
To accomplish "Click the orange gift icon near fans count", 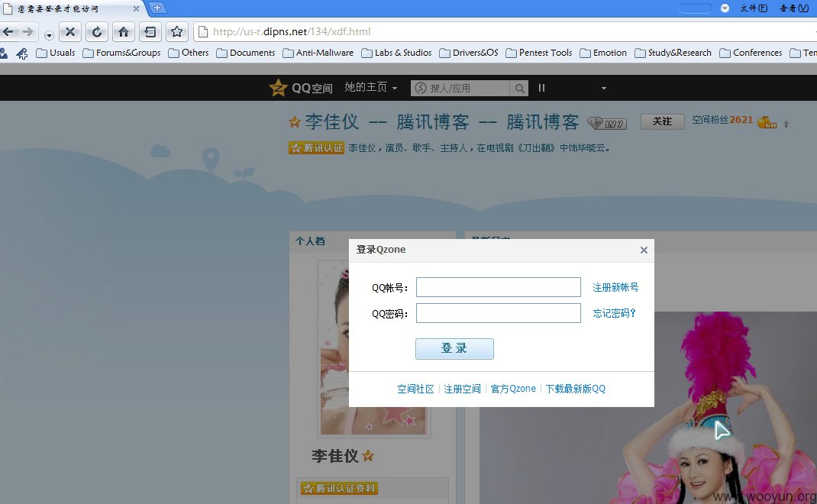I will [767, 122].
